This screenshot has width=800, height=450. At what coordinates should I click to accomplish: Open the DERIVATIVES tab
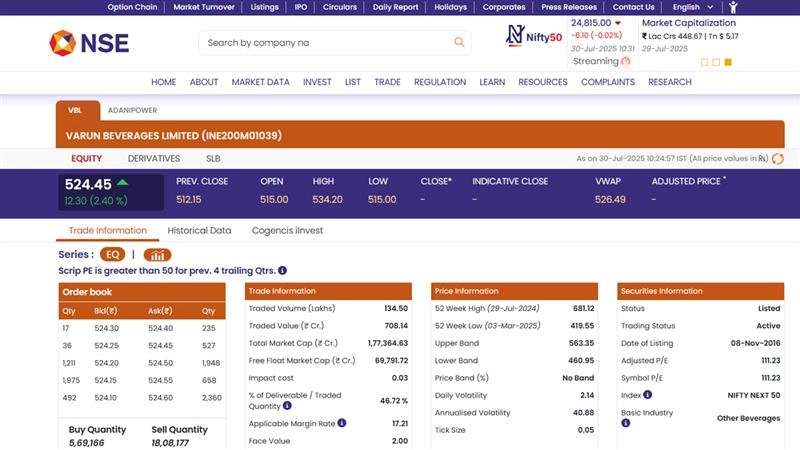click(x=154, y=158)
